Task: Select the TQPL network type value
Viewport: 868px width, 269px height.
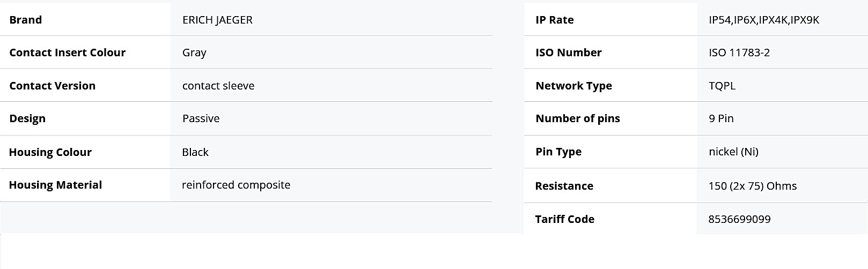Action: point(722,86)
